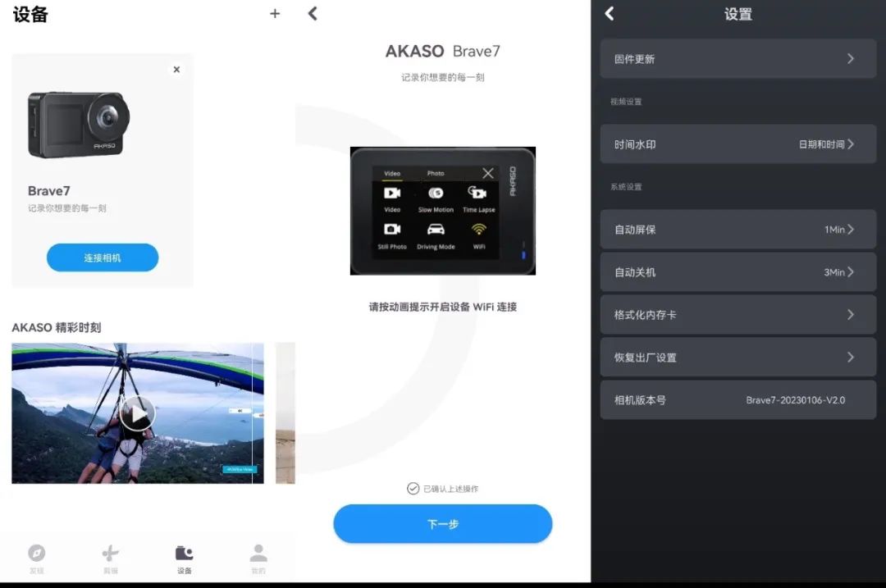The width and height of the screenshot is (886, 588).
Task: Select the Still Photo camera icon
Action: point(392,228)
